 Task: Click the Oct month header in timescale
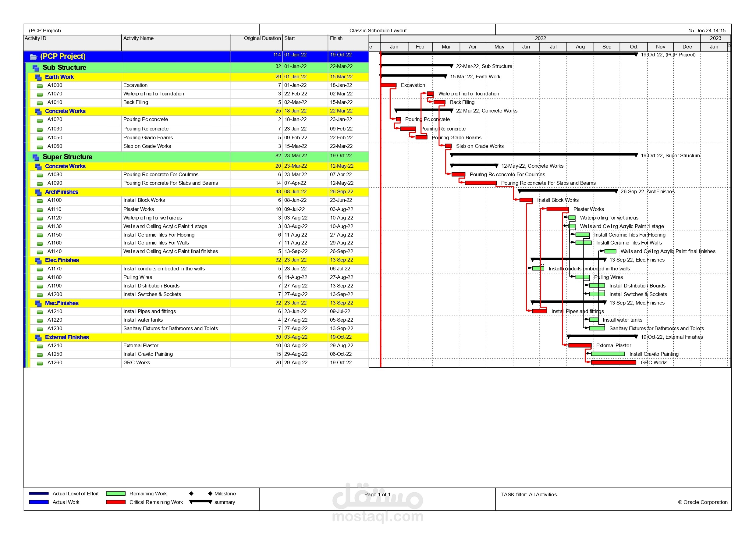tap(634, 47)
